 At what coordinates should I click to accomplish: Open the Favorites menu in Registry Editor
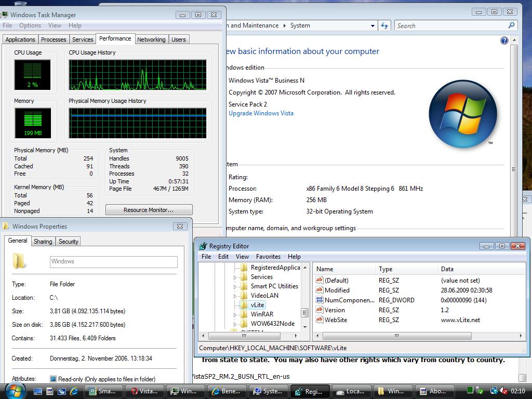(x=268, y=257)
